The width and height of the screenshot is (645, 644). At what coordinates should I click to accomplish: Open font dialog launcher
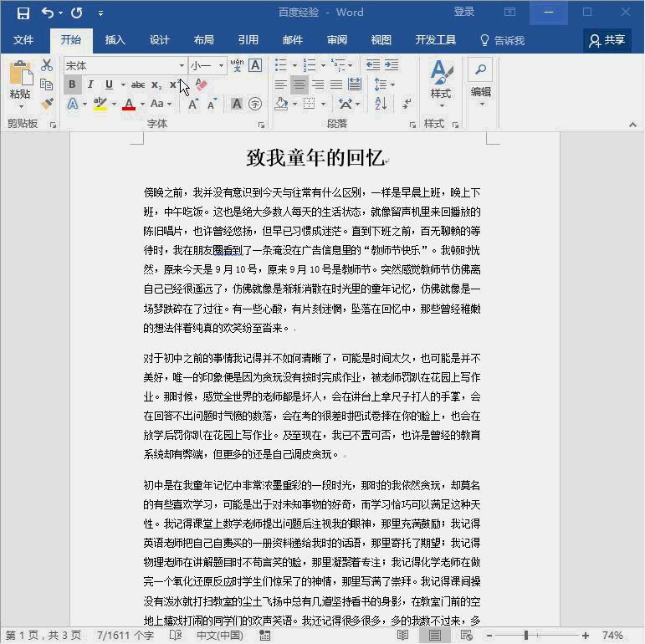pyautogui.click(x=261, y=125)
